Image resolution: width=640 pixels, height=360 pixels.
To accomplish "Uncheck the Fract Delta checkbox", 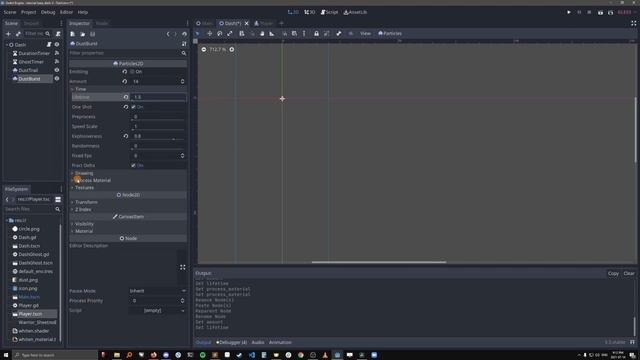I will (x=133, y=165).
